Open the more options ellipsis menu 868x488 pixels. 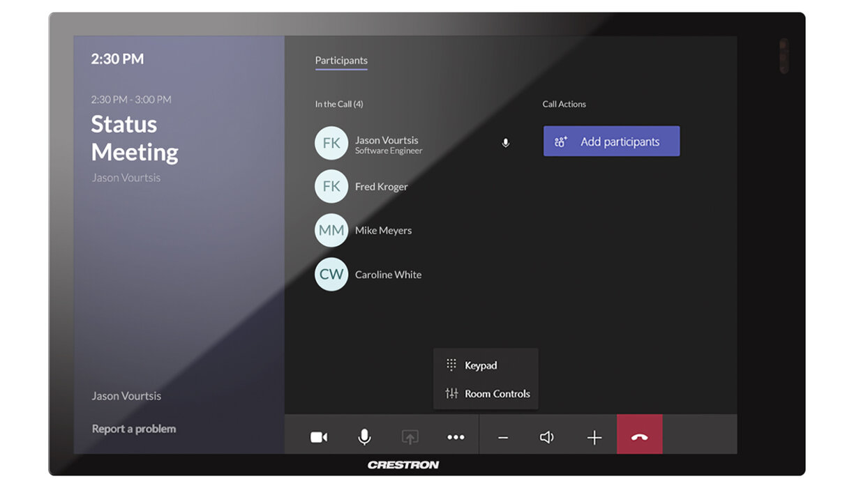[x=456, y=437]
